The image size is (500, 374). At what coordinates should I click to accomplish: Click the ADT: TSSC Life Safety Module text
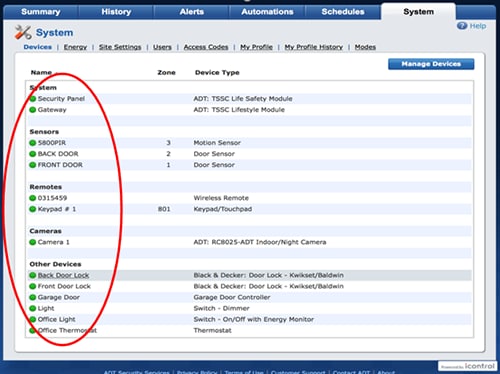point(243,99)
